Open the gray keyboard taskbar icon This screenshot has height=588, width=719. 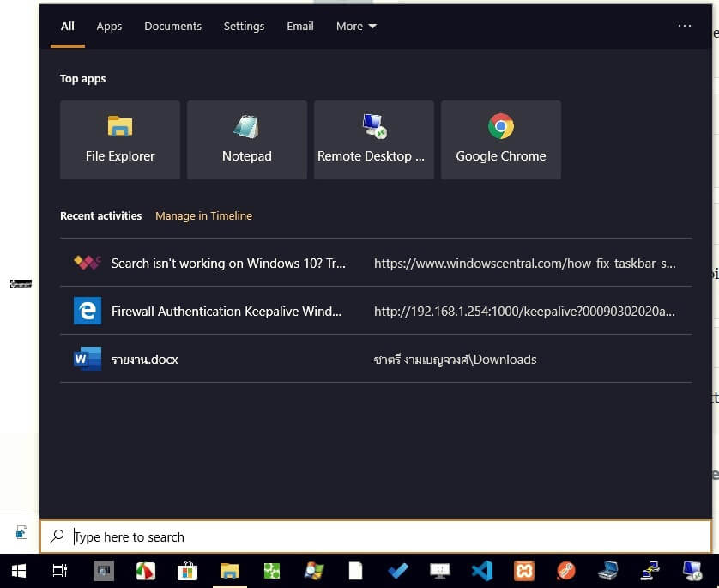click(x=104, y=571)
